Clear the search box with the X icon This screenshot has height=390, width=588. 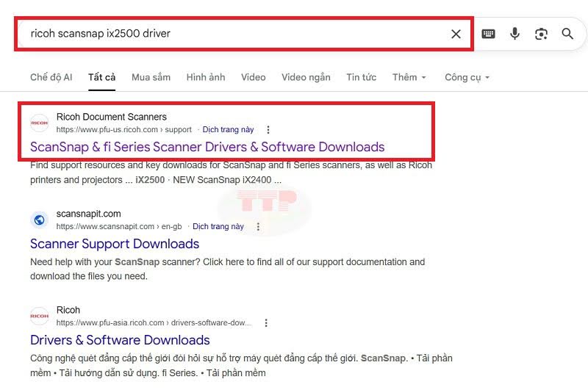click(456, 34)
